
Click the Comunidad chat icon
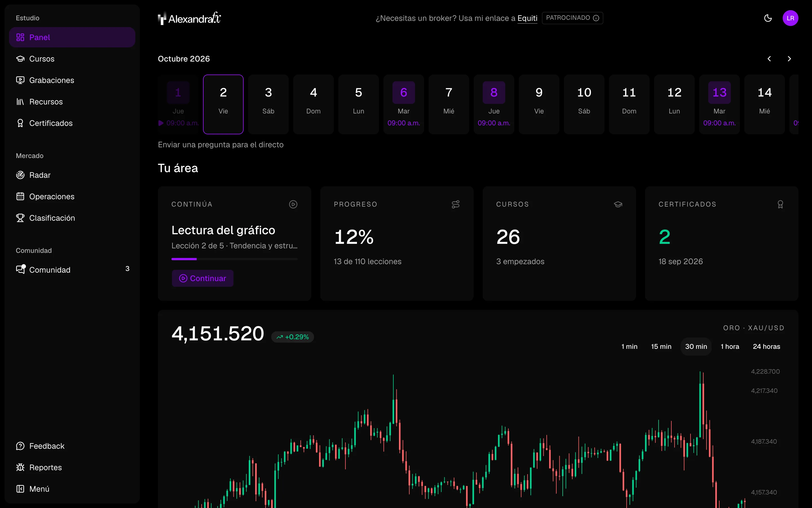tap(21, 270)
